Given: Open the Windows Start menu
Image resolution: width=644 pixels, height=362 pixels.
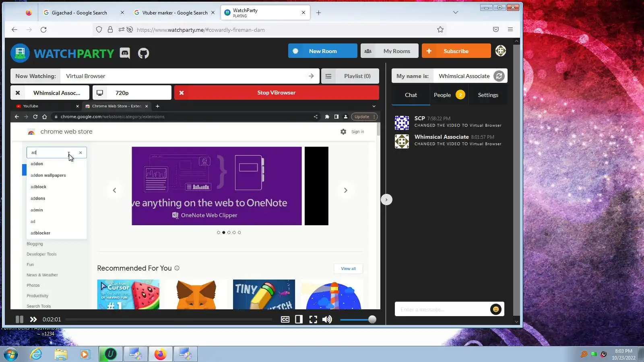Looking at the screenshot, I should pos(11,354).
